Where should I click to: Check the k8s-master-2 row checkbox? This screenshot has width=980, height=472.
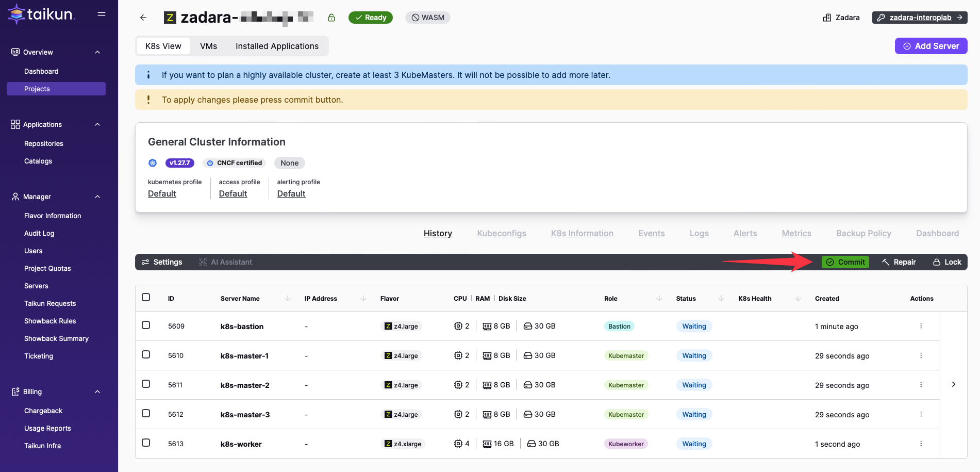point(146,384)
